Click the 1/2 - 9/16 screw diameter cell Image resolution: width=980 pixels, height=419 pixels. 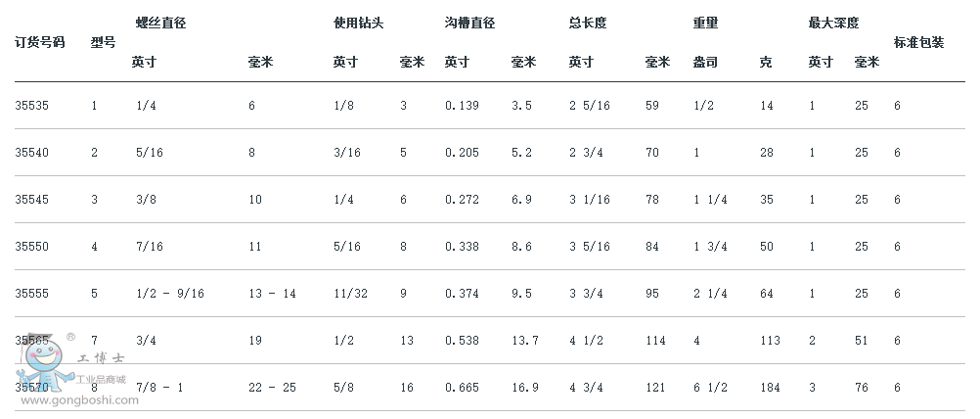pyautogui.click(x=170, y=294)
